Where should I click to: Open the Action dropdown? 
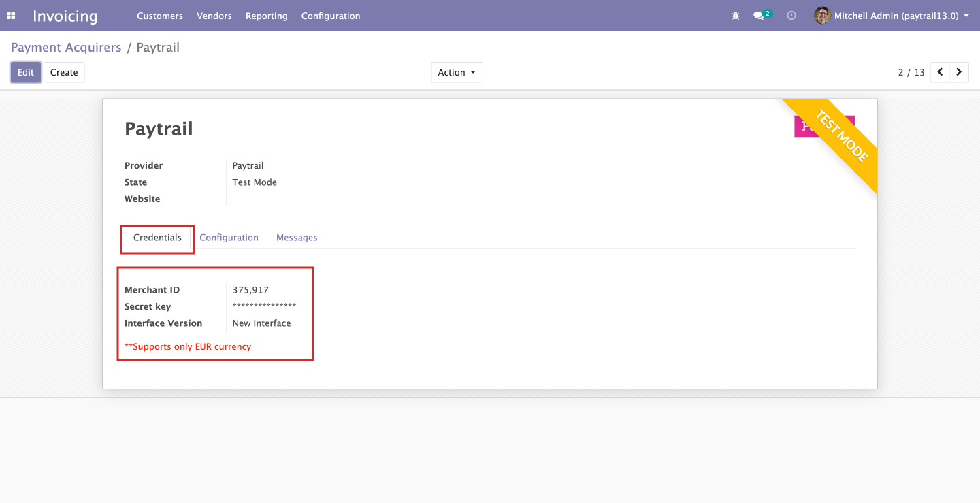tap(457, 72)
